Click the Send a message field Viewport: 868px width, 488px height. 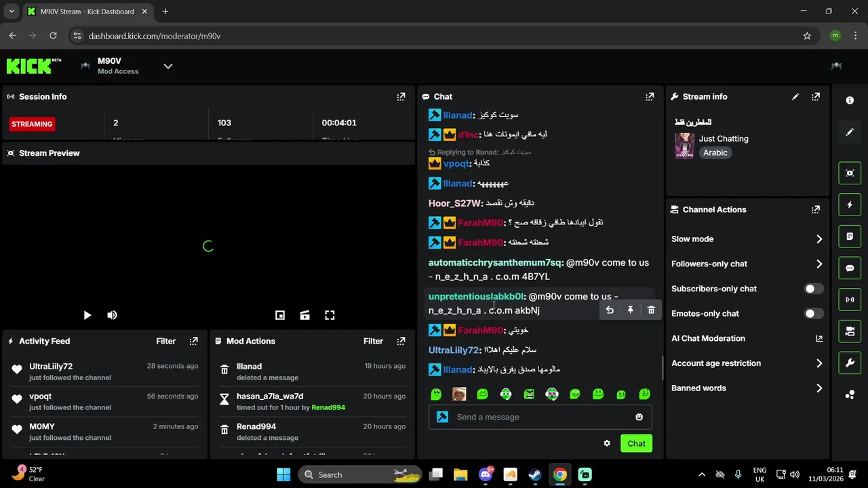tap(540, 417)
